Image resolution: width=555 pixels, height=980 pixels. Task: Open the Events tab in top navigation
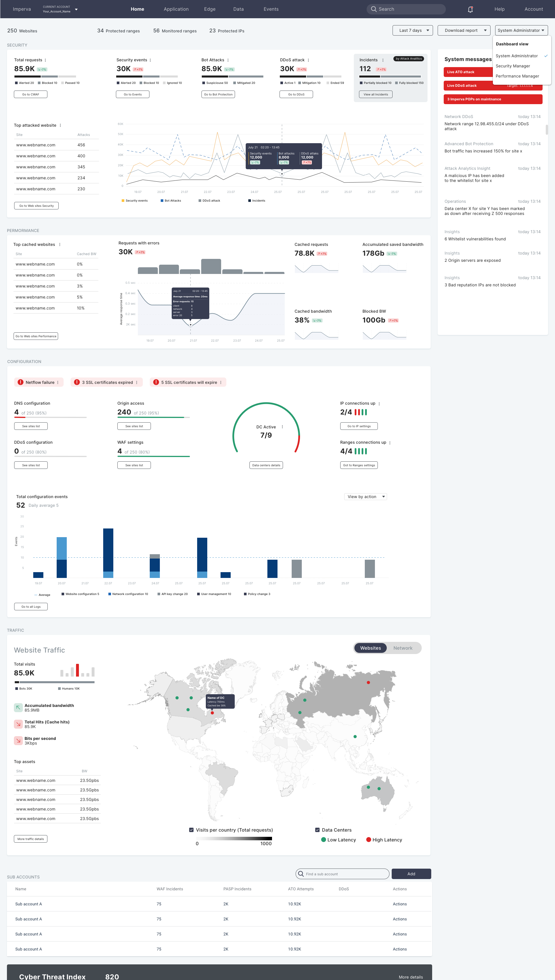pyautogui.click(x=271, y=9)
